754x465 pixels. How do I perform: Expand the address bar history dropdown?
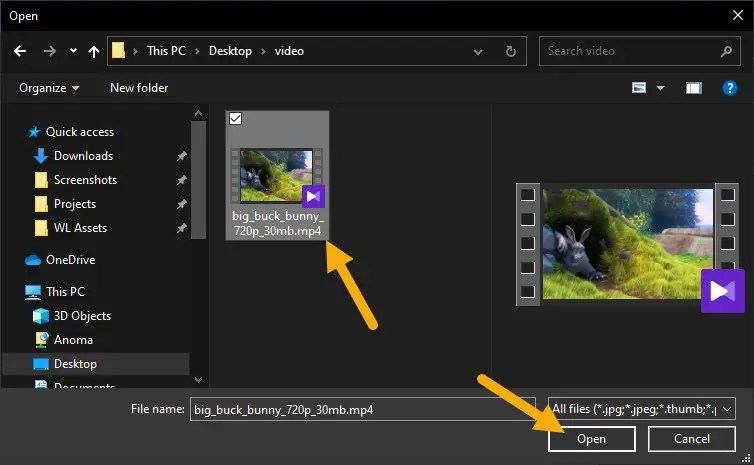(x=478, y=51)
